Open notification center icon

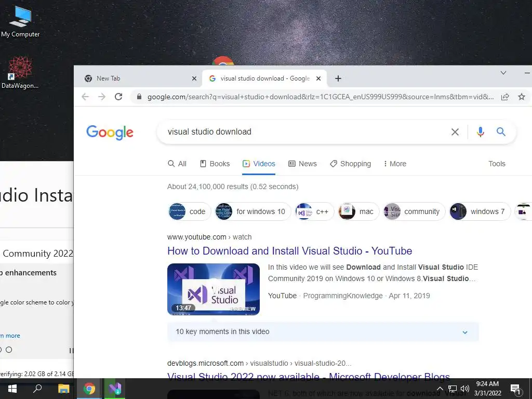515,389
